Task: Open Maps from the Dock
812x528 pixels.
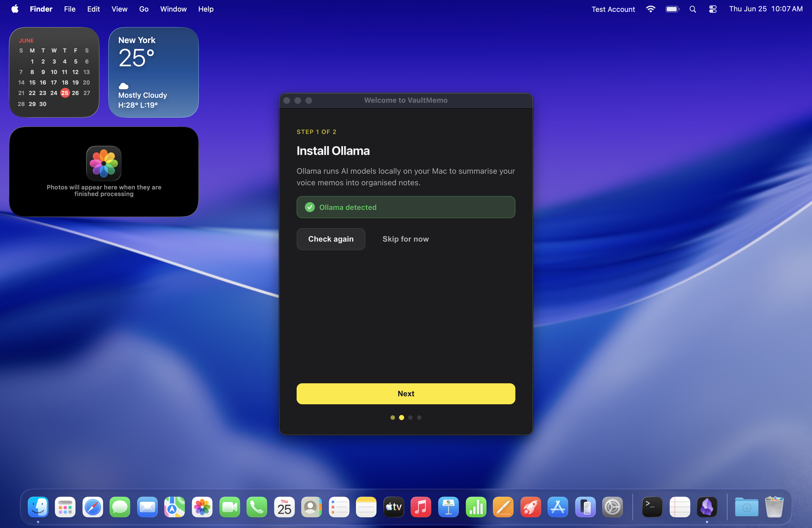Action: [x=175, y=507]
